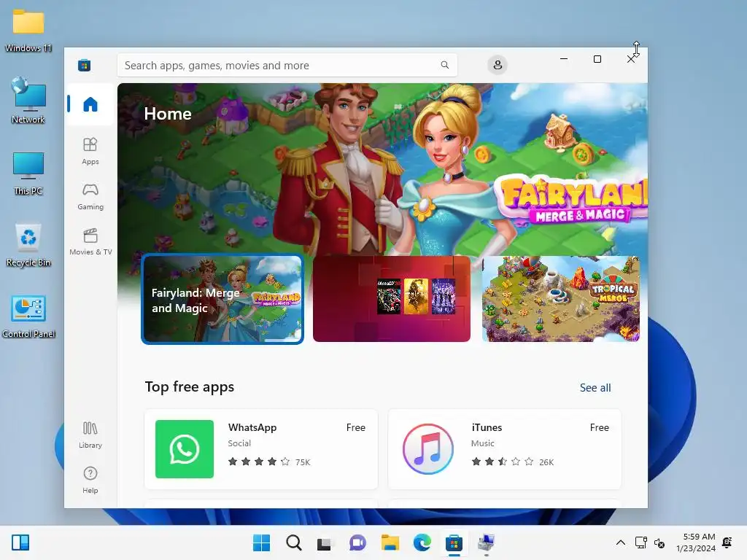Click the Microsoft Store logo icon
Image resolution: width=747 pixels, height=560 pixels.
pyautogui.click(x=85, y=65)
